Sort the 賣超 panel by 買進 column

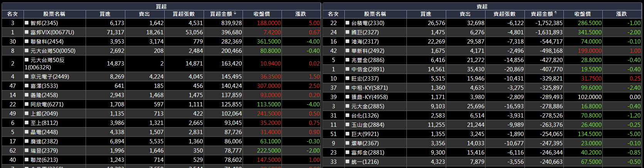[426, 14]
